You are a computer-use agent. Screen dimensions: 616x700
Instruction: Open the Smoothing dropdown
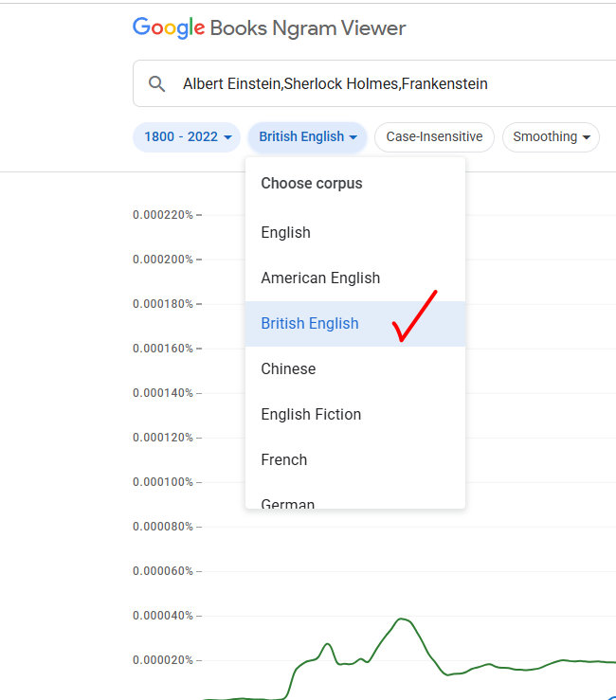click(x=551, y=136)
